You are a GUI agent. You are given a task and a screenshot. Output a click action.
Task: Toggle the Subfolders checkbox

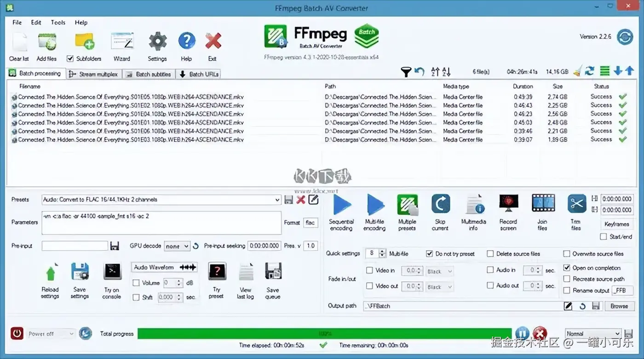(x=70, y=58)
